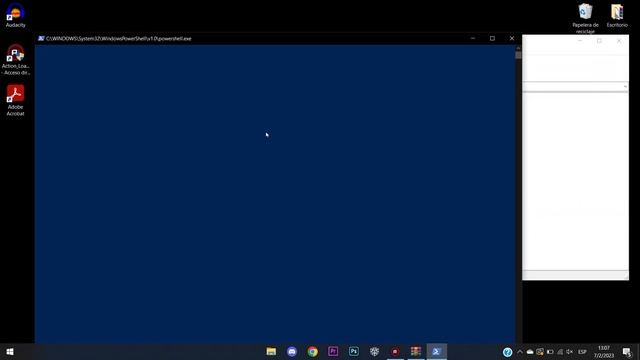Close the PowerShell window
This screenshot has height=360, width=640.
[512, 38]
